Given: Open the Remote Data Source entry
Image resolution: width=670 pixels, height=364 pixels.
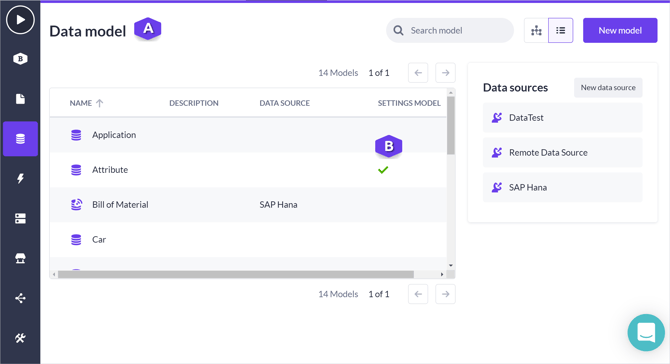Looking at the screenshot, I should [x=562, y=153].
